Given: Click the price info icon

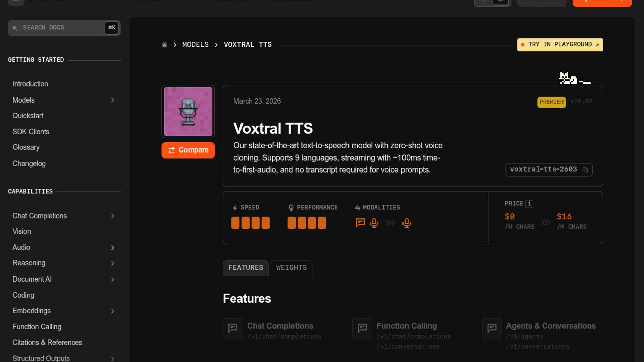Looking at the screenshot, I should (529, 203).
